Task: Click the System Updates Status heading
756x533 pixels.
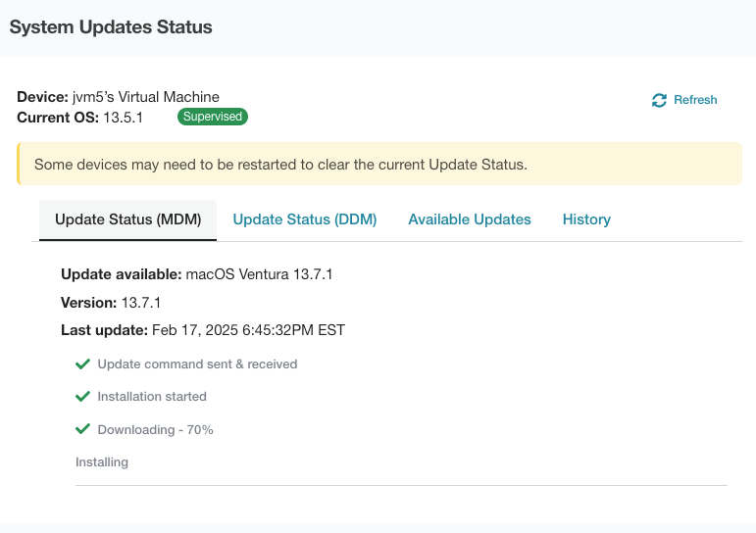Action: (111, 27)
